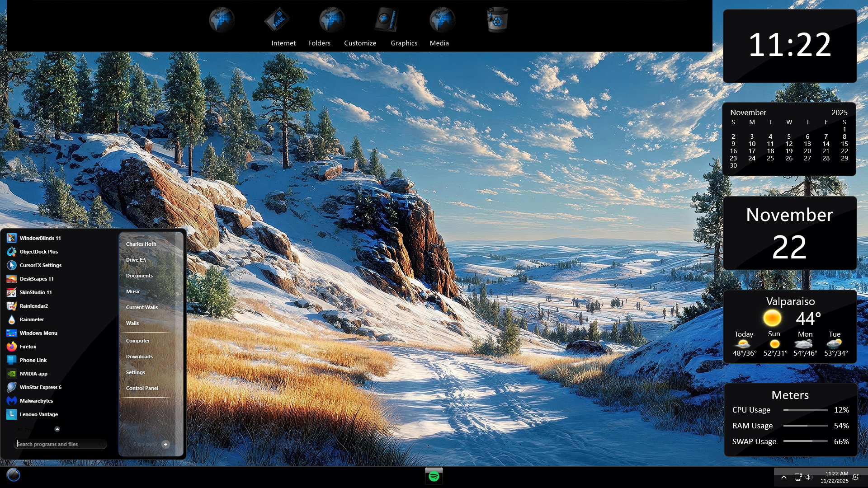Screen dimensions: 868x488
Task: Open the volume speaker tray icon
Action: (x=808, y=477)
